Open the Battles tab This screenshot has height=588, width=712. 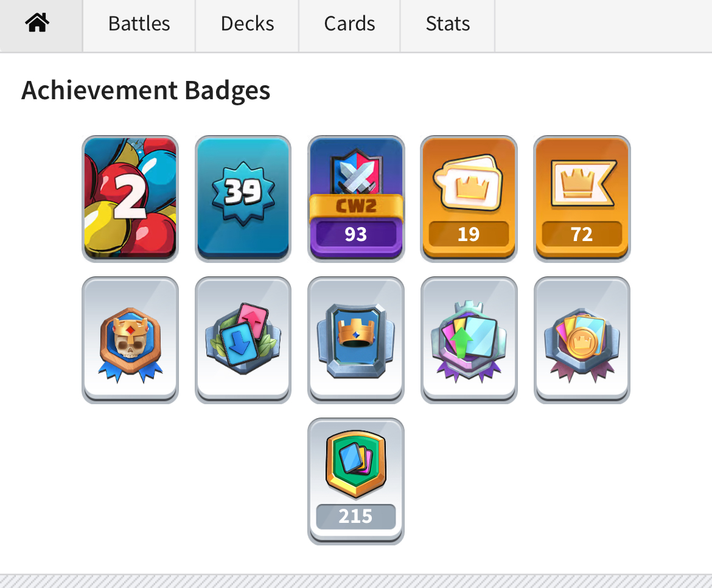pyautogui.click(x=139, y=24)
